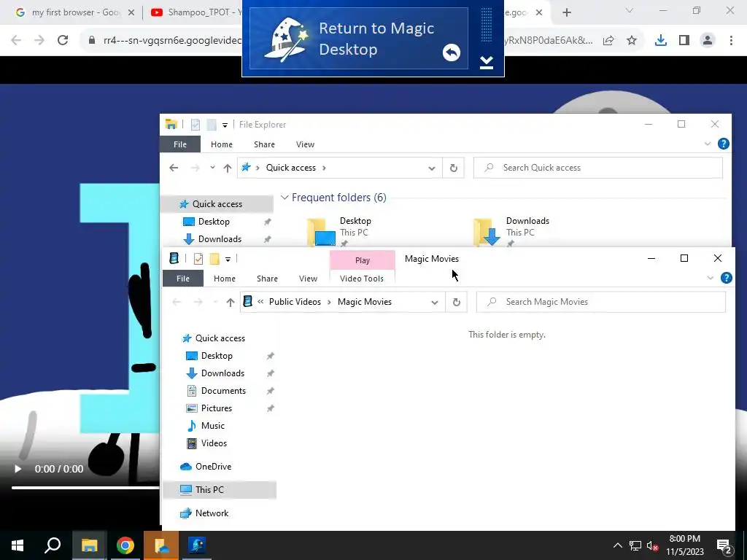
Task: Open Share tab in Magic Movies window
Action: pyautogui.click(x=267, y=279)
